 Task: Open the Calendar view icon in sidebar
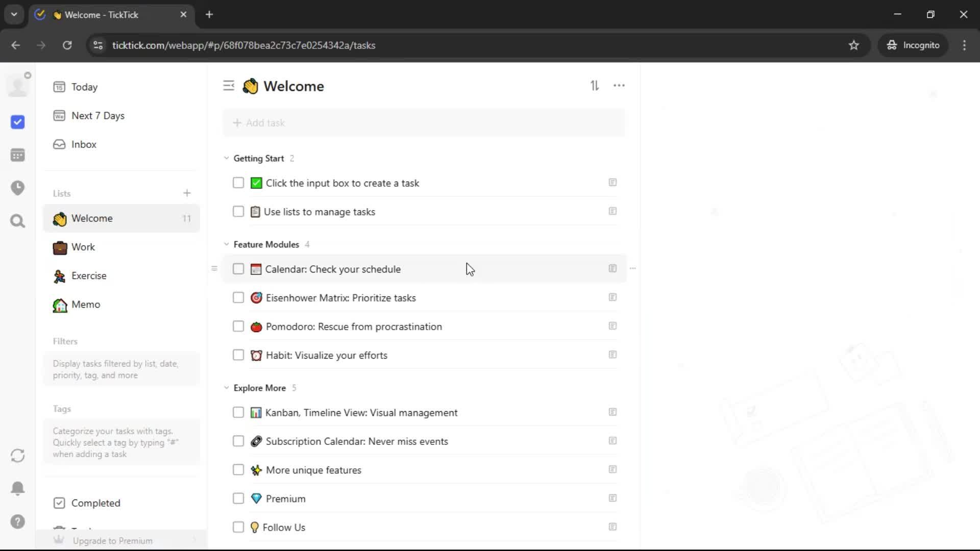point(17,155)
